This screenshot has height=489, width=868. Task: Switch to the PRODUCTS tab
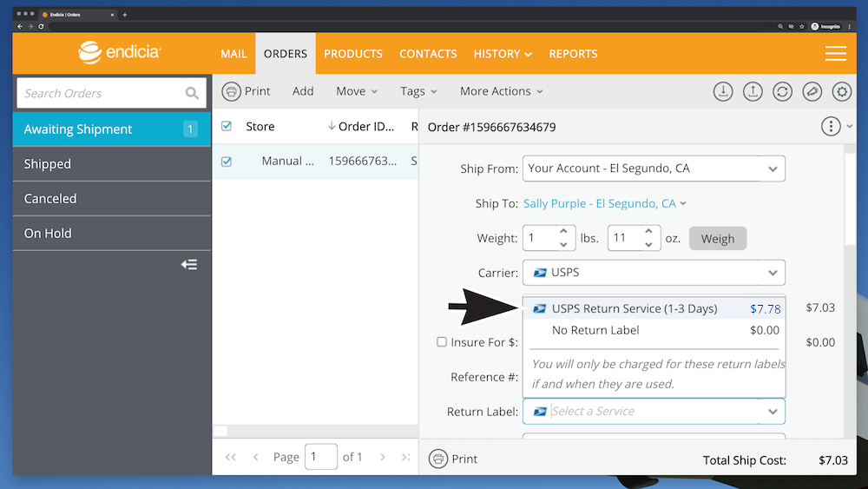pos(353,54)
